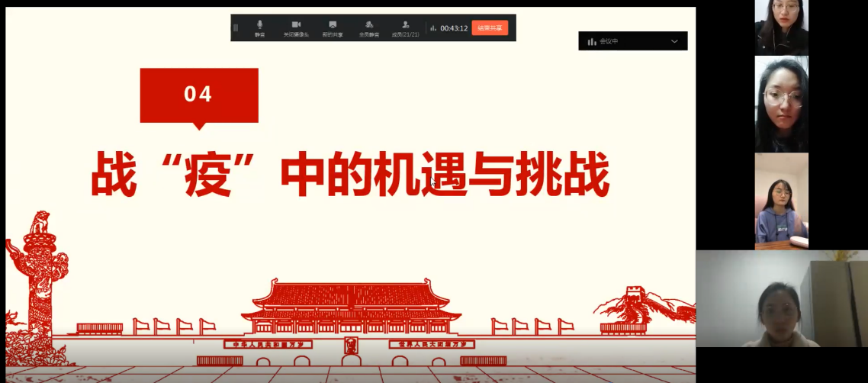Click the bars icon in 会议中 panel
Image resolution: width=868 pixels, height=383 pixels.
point(590,41)
